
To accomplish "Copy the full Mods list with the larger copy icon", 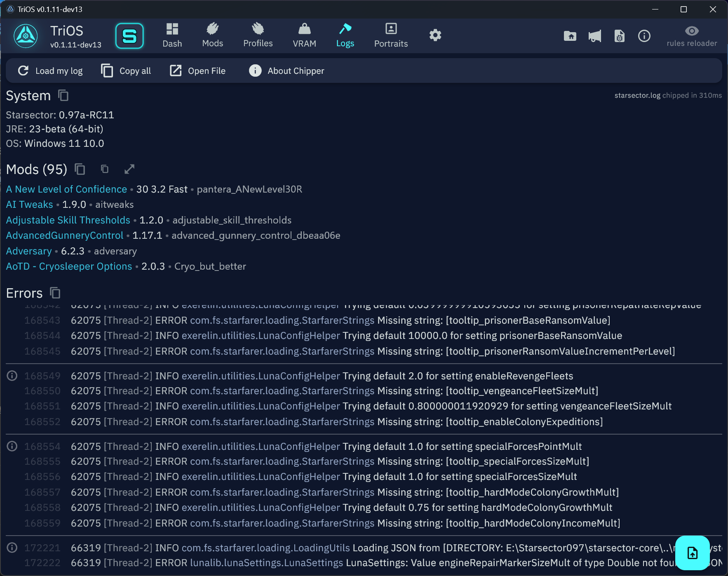I will (80, 169).
